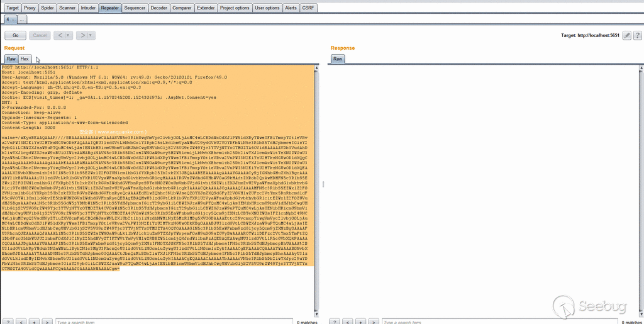Click the divider handle between Request and Response
The width and height of the screenshot is (644, 324).
pyautogui.click(x=323, y=184)
